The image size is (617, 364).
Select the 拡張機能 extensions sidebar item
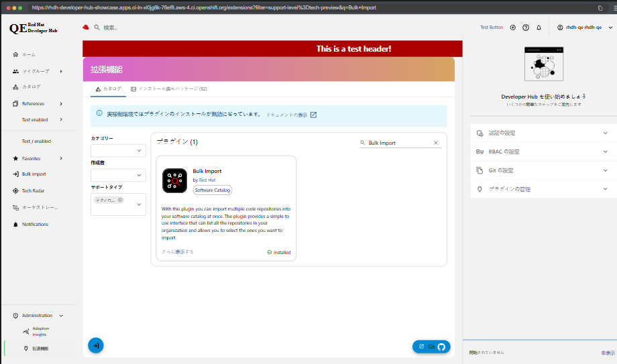[x=40, y=349]
